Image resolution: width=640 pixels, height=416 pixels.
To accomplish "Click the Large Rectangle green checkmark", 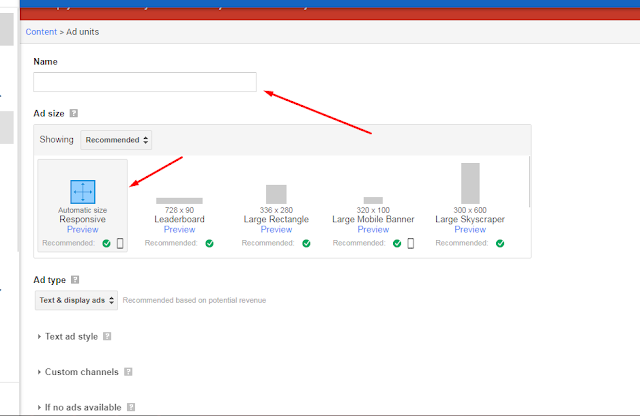I will click(x=306, y=243).
